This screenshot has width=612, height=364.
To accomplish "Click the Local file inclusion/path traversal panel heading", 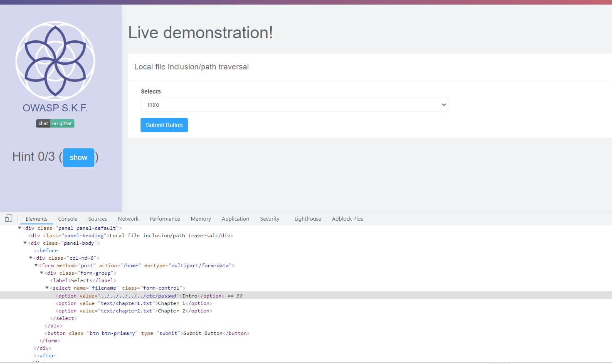I will (x=192, y=67).
